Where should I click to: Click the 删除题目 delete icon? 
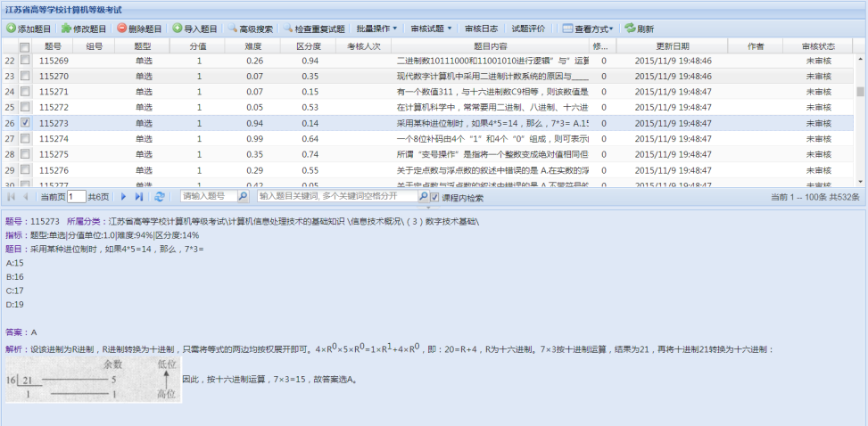coord(122,29)
